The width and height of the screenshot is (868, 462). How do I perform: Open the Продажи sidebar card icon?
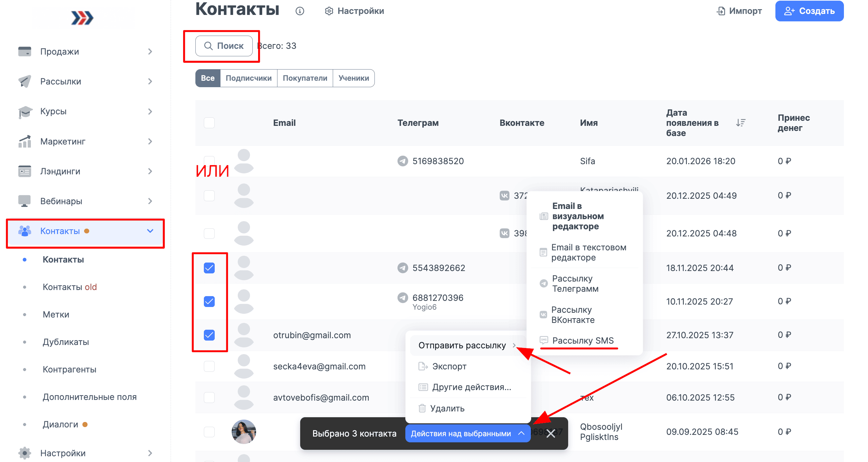(24, 52)
